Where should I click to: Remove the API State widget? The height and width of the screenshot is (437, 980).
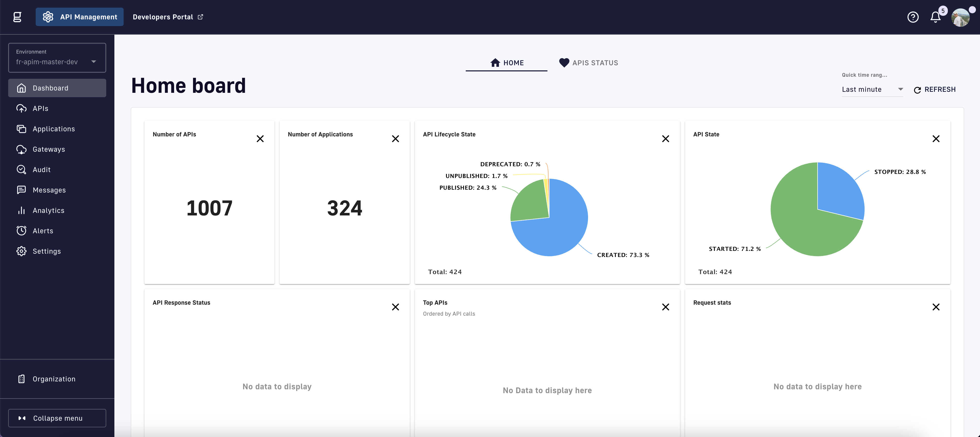936,139
